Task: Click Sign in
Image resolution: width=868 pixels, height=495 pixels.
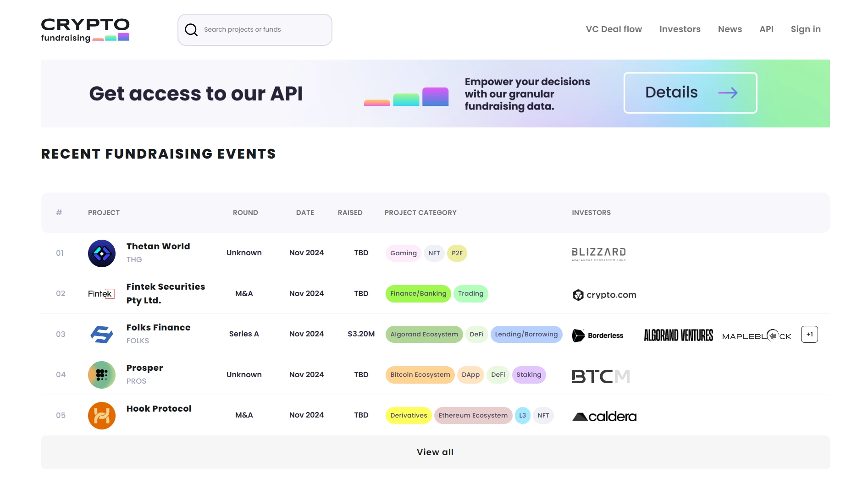Action: click(x=805, y=29)
